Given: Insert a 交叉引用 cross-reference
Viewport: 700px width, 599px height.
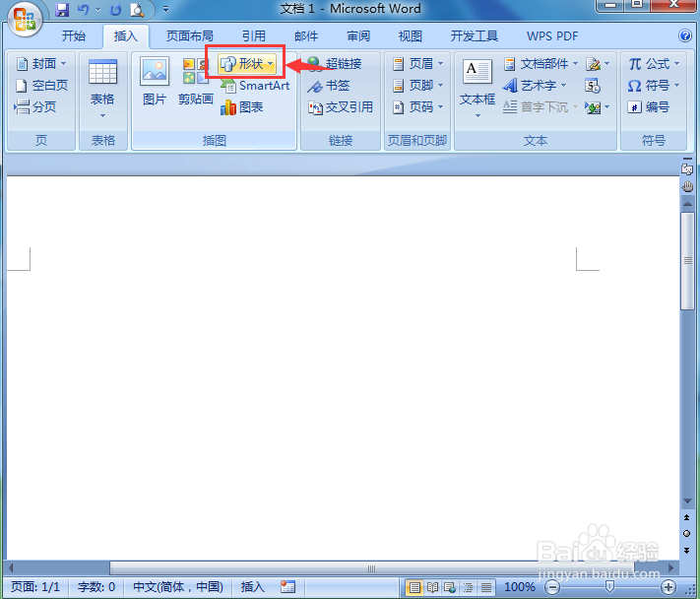Looking at the screenshot, I should tap(341, 107).
